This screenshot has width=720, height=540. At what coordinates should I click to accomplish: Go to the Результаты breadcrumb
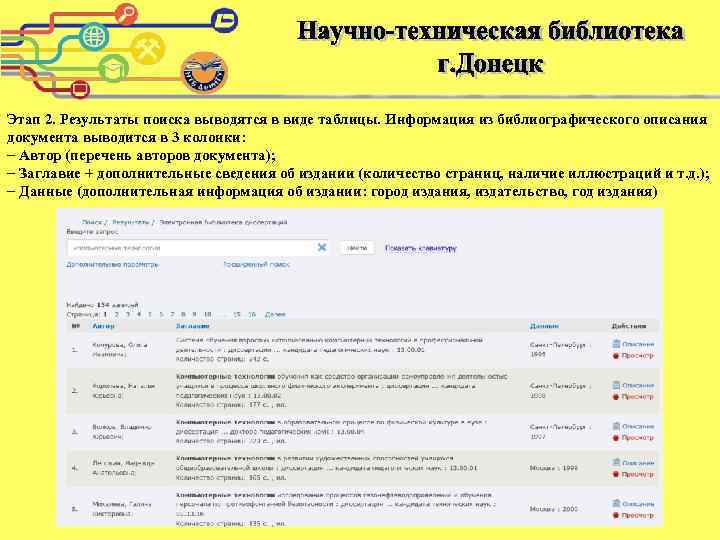pos(130,222)
